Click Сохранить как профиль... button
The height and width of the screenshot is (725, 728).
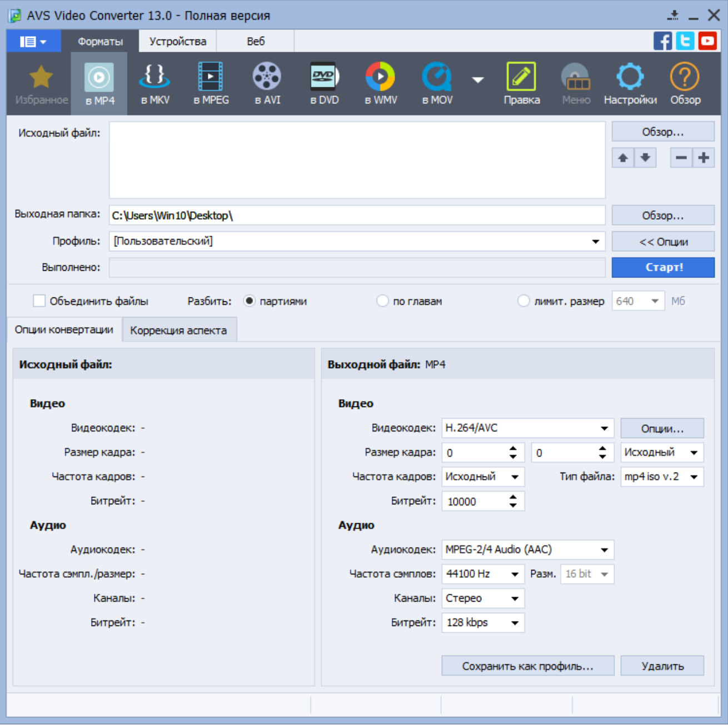coord(528,666)
